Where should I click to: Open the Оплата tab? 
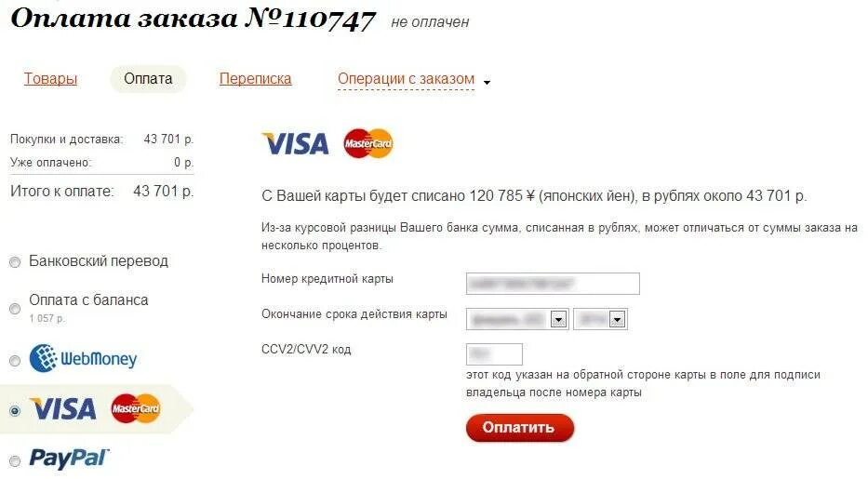tap(148, 78)
